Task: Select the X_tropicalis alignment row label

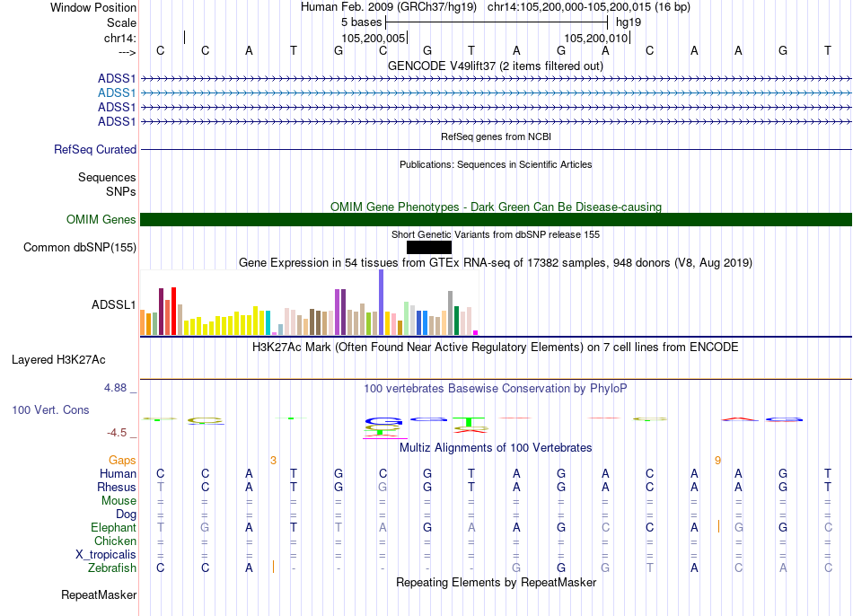Action: tap(106, 555)
